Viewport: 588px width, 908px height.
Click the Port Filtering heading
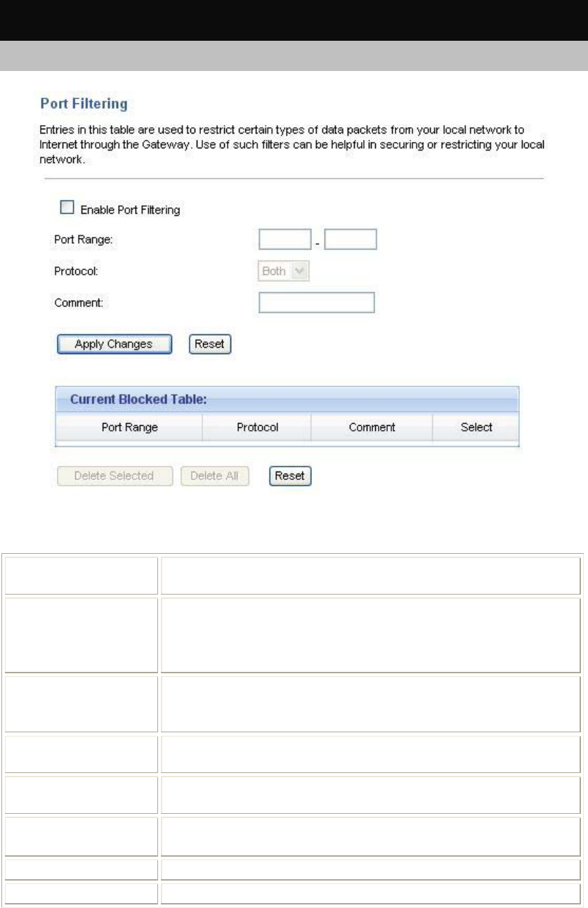pos(83,104)
